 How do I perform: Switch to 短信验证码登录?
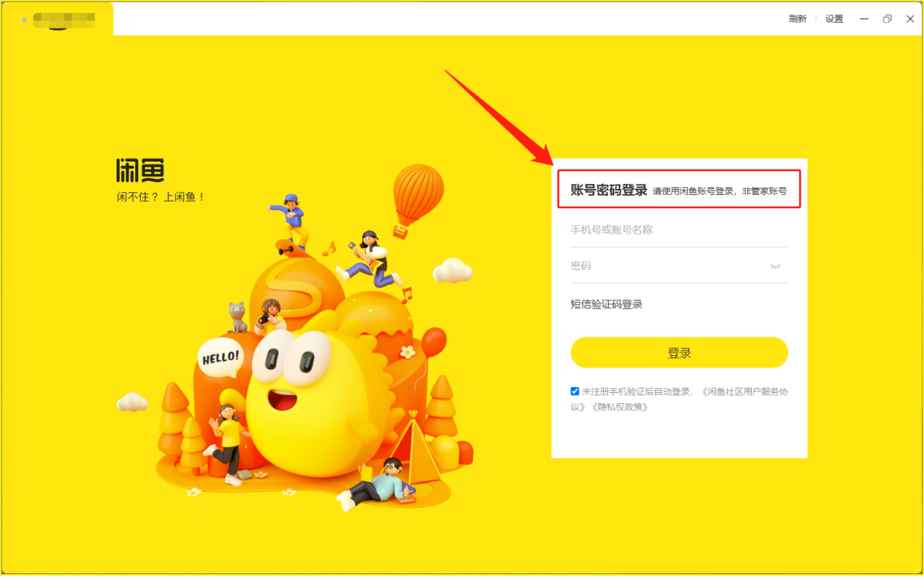[x=606, y=304]
